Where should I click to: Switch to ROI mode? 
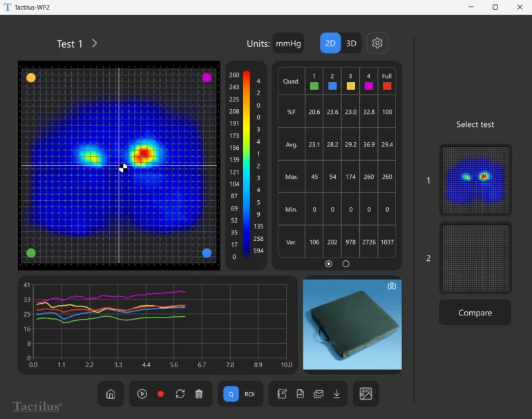coord(249,394)
